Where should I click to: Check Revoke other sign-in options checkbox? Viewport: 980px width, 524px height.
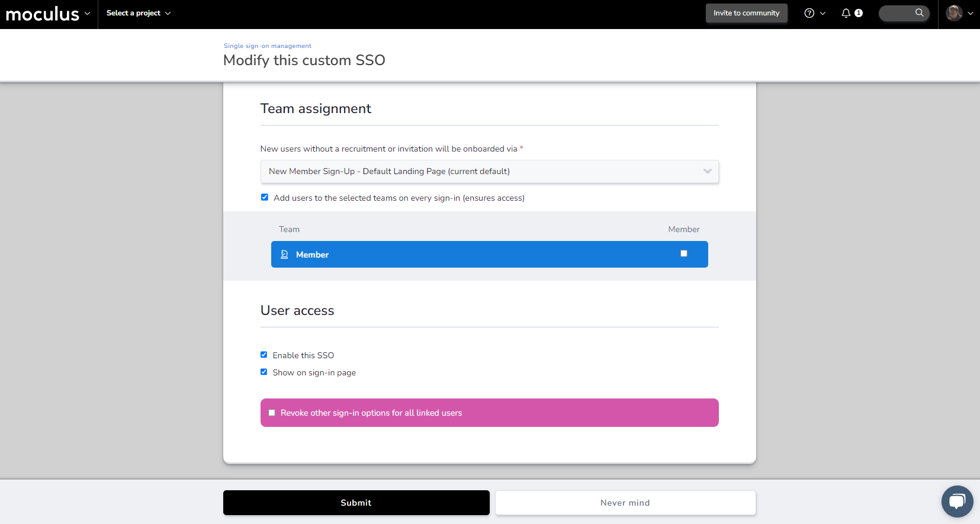tap(272, 413)
